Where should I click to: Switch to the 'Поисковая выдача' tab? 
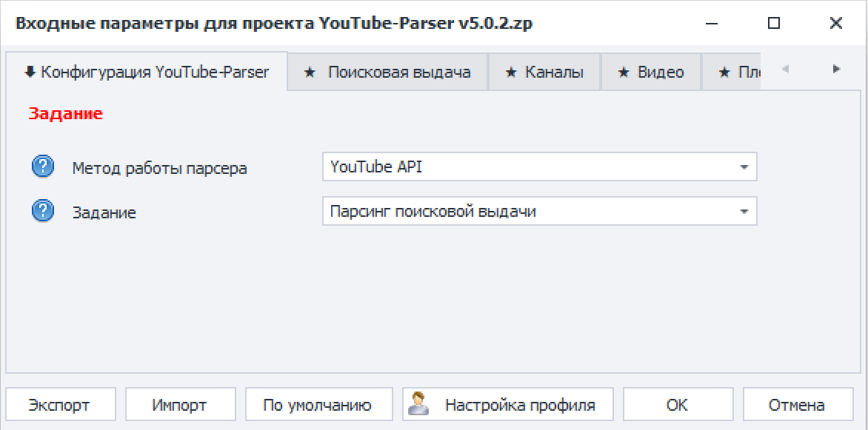(x=388, y=72)
